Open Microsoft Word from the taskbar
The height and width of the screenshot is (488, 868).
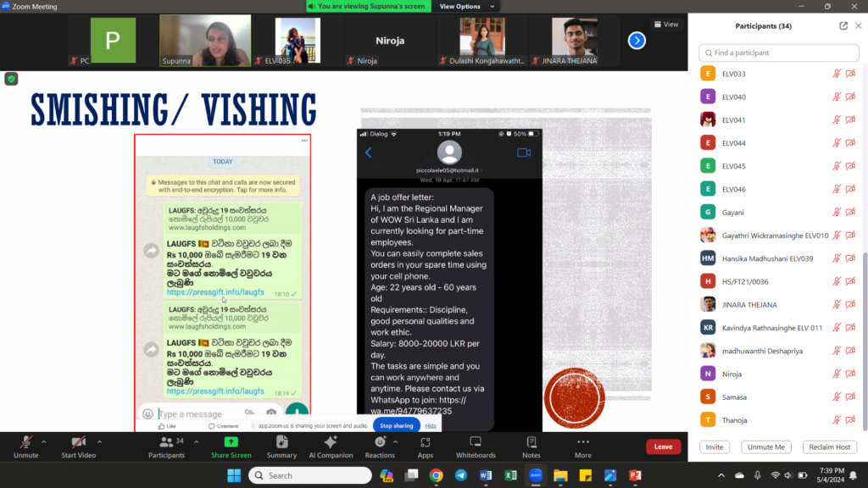486,475
